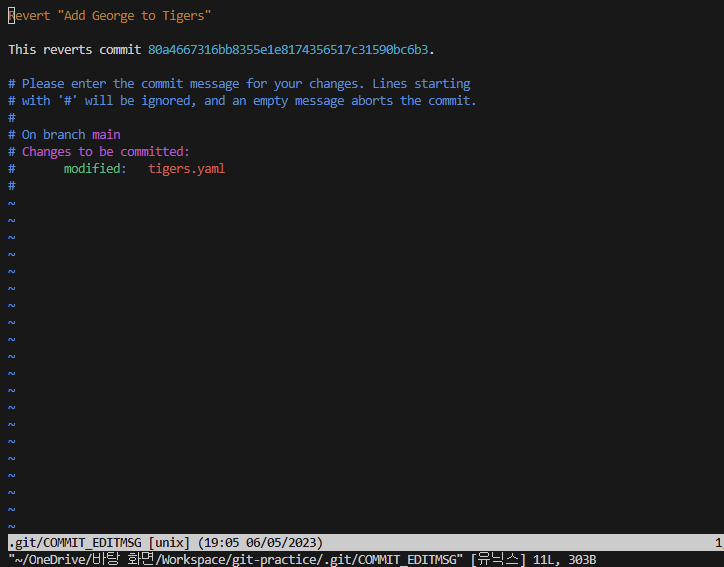Click "Changes to be committed:" line

tap(106, 152)
